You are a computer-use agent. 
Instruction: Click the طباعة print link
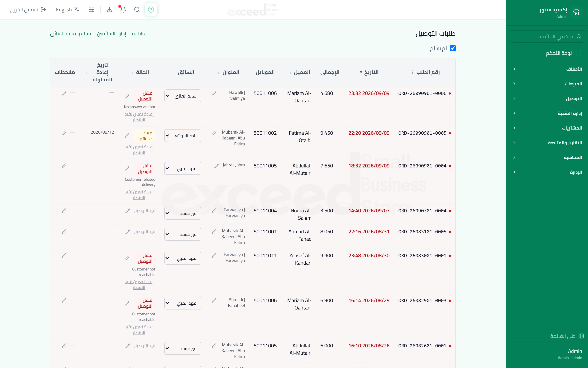pyautogui.click(x=138, y=34)
